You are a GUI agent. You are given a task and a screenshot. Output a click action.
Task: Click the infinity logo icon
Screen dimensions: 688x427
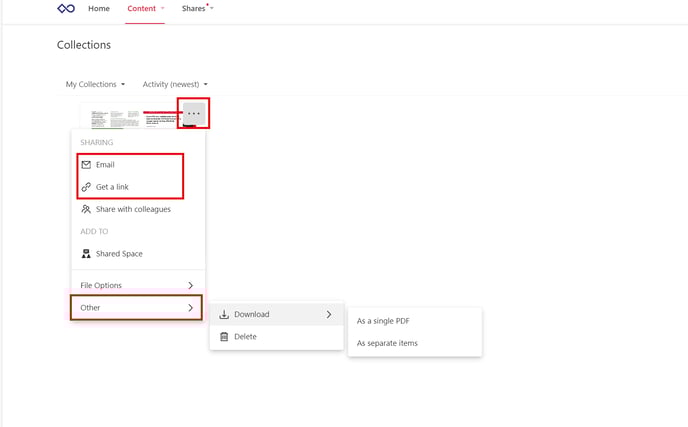pyautogui.click(x=66, y=9)
